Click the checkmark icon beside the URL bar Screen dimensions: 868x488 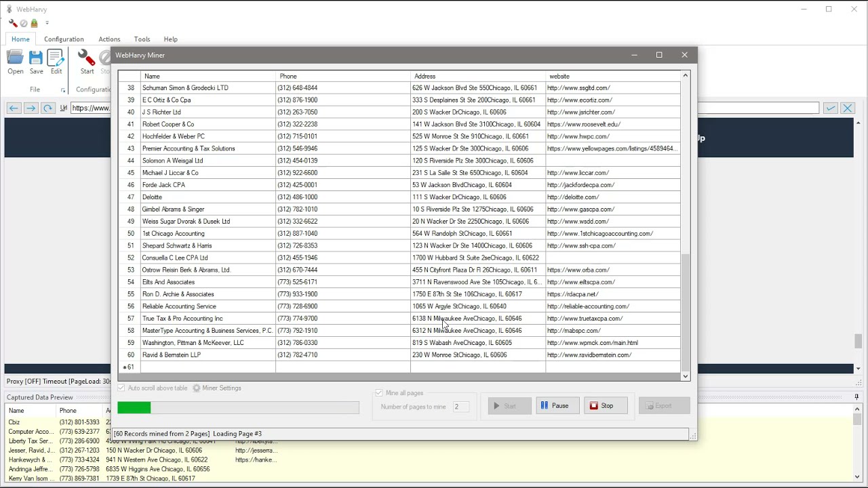(x=830, y=108)
